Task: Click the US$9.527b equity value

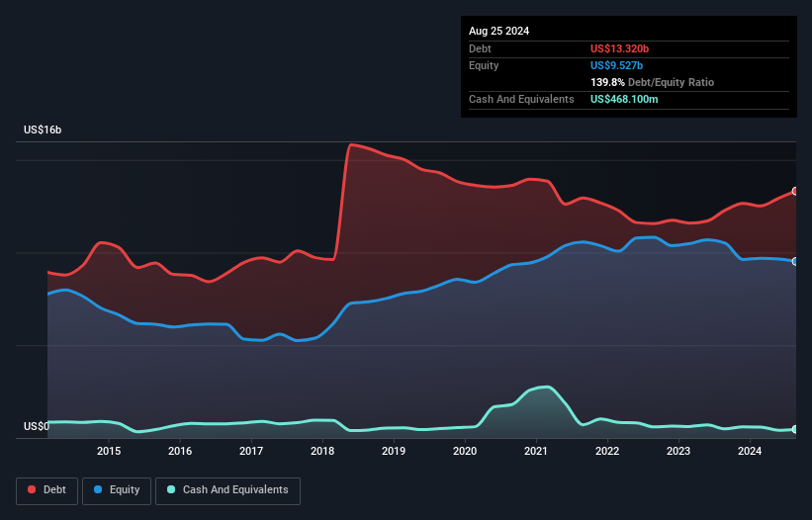Action: (616, 65)
